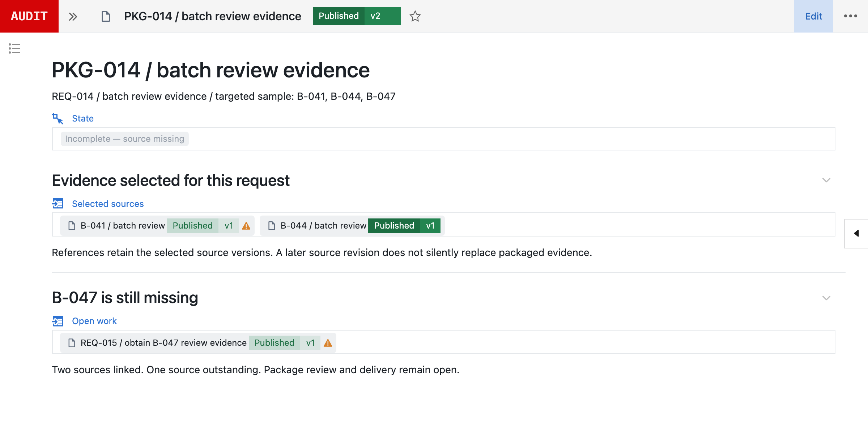Open the Open work property label
The image size is (868, 434).
pos(94,321)
